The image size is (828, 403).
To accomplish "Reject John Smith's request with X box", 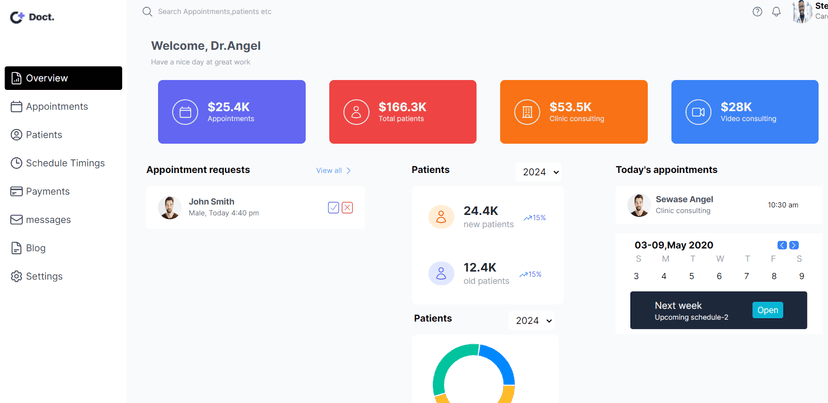I will [x=347, y=207].
